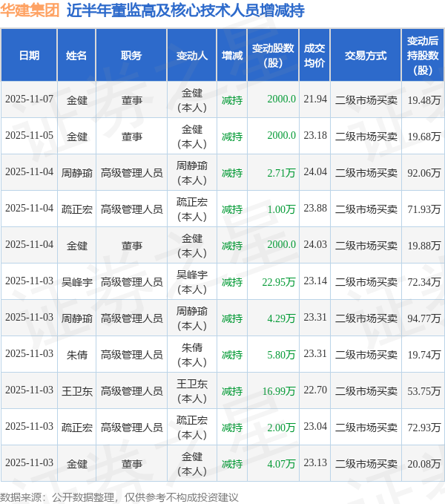The image size is (445, 504).
Task: Select the 职务 column header
Action: point(131,55)
